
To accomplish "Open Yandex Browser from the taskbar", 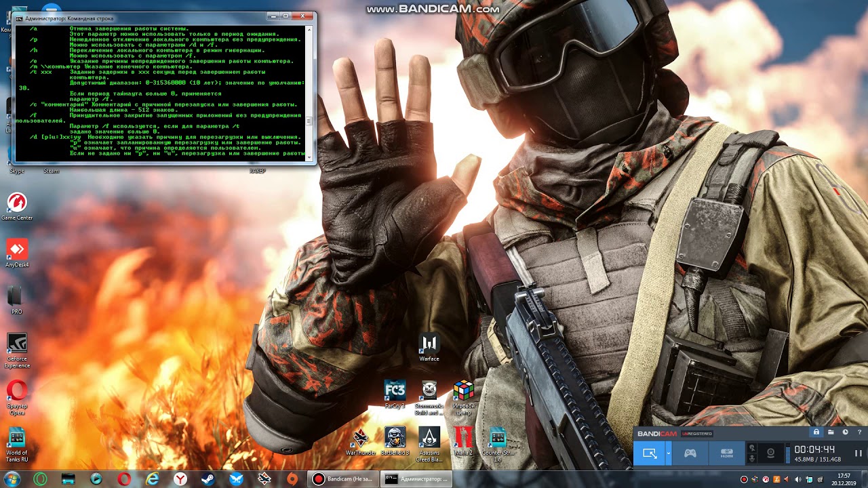I will (x=180, y=479).
